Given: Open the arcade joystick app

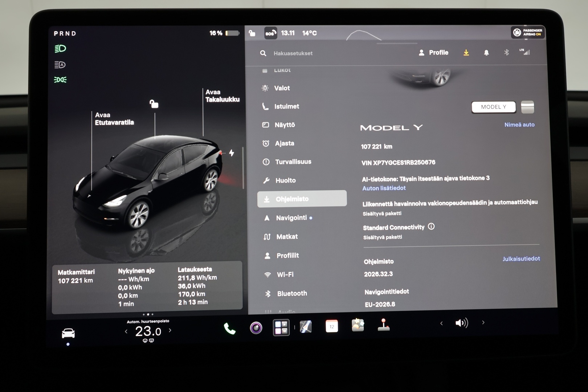Looking at the screenshot, I should coord(384,325).
